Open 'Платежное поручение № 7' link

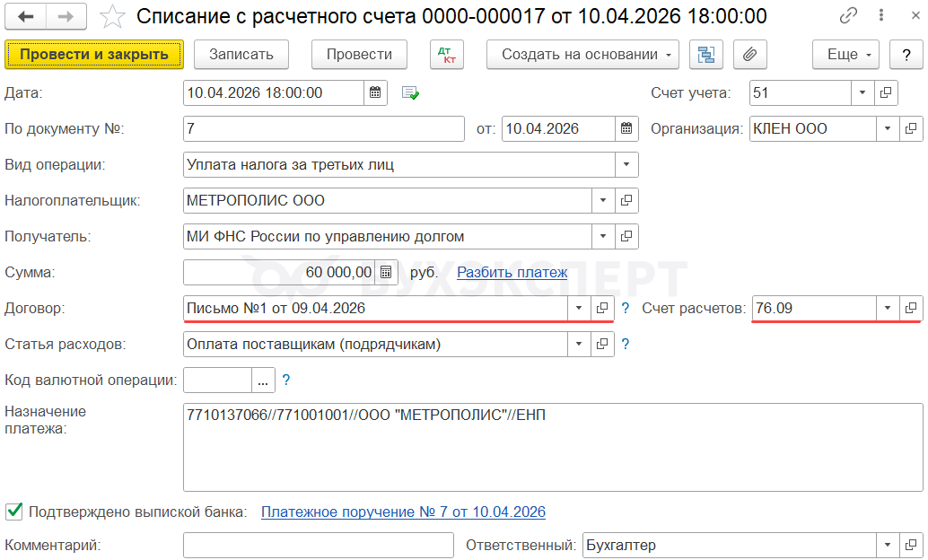coord(403,512)
